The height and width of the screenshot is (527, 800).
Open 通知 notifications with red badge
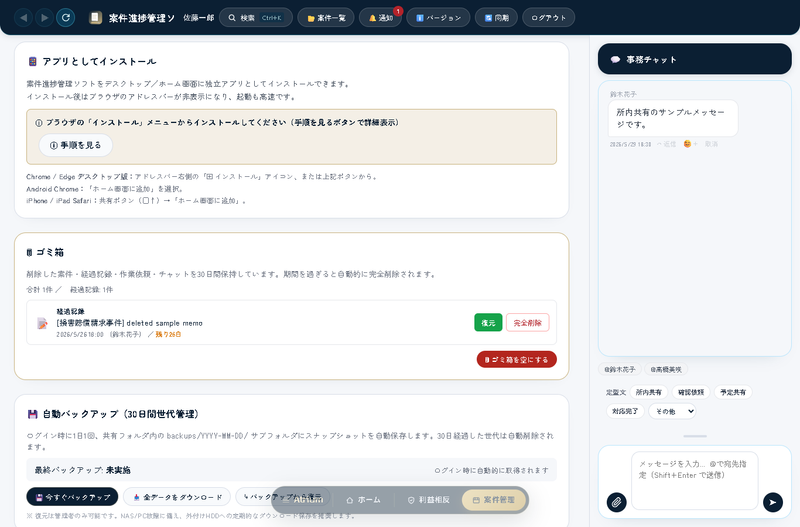pos(381,18)
